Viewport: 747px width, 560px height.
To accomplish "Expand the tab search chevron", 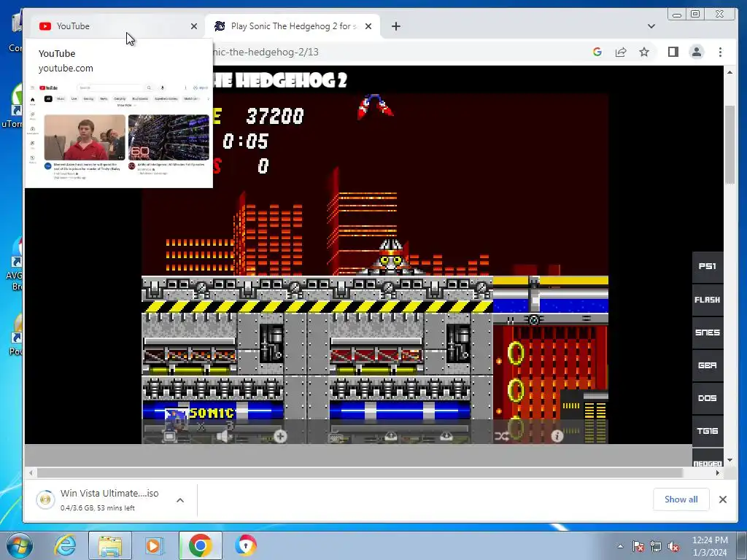I will coord(651,26).
